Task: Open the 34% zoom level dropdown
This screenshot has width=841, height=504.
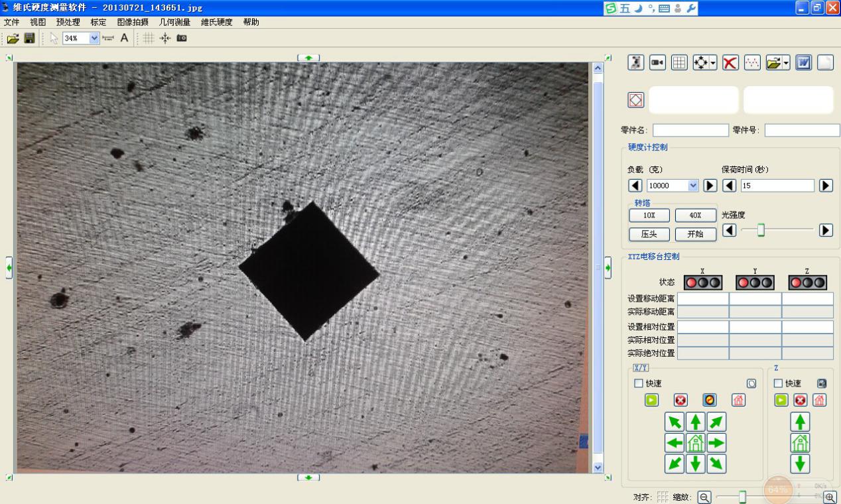Action: pyautogui.click(x=94, y=38)
